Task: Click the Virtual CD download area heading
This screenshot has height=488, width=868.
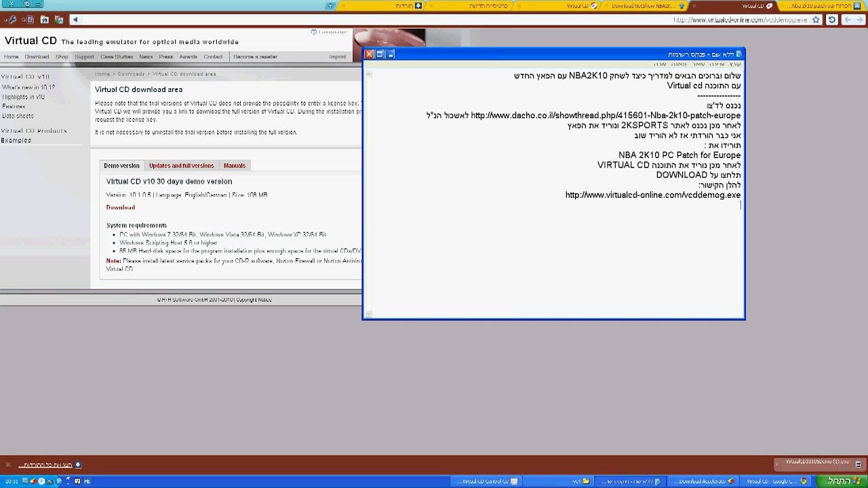Action: point(138,89)
